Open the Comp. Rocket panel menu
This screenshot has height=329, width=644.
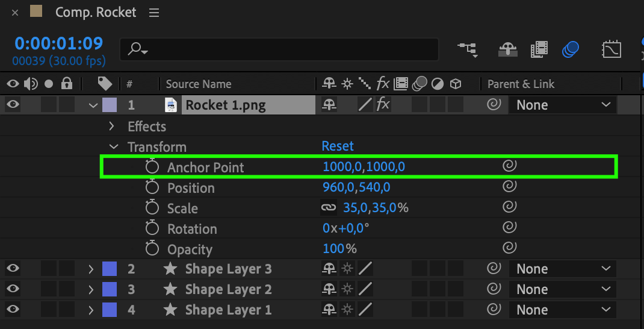pos(155,12)
